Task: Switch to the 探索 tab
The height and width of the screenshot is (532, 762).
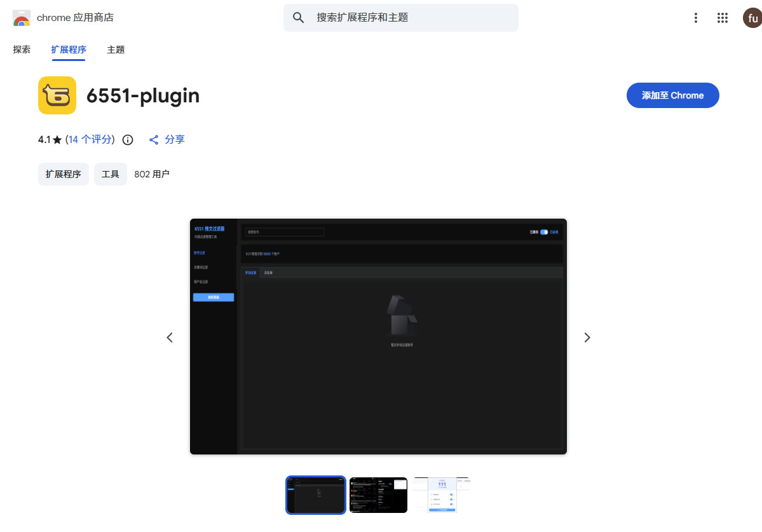Action: click(22, 50)
